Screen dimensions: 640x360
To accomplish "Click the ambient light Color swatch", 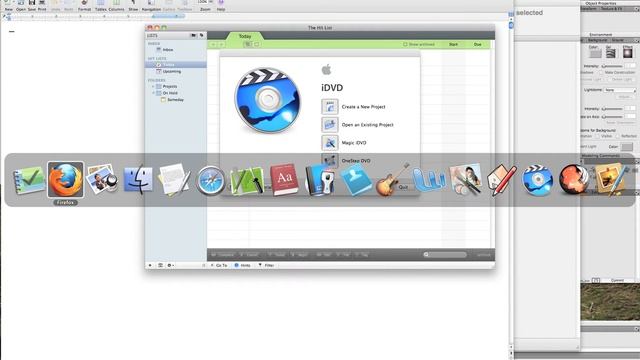I will 627,147.
